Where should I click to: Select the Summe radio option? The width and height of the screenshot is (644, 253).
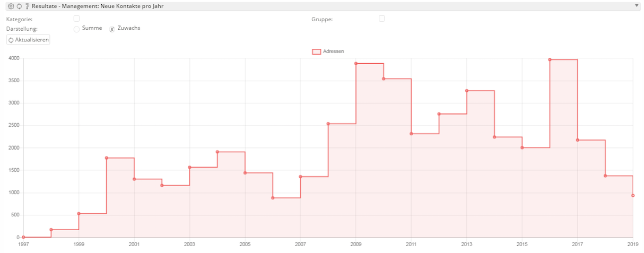[x=76, y=29]
